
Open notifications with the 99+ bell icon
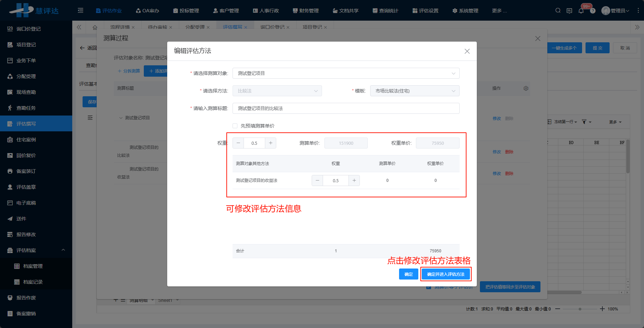(x=581, y=10)
